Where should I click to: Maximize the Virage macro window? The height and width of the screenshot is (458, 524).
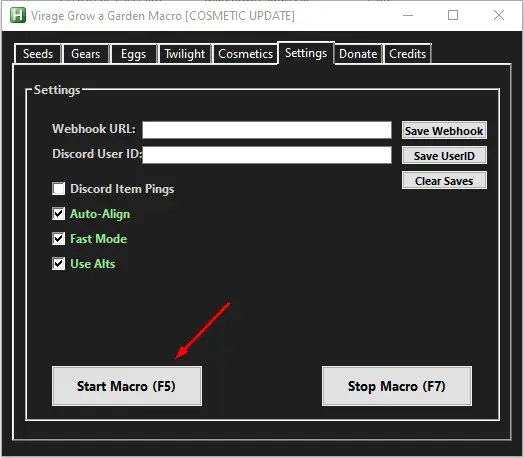click(x=453, y=15)
